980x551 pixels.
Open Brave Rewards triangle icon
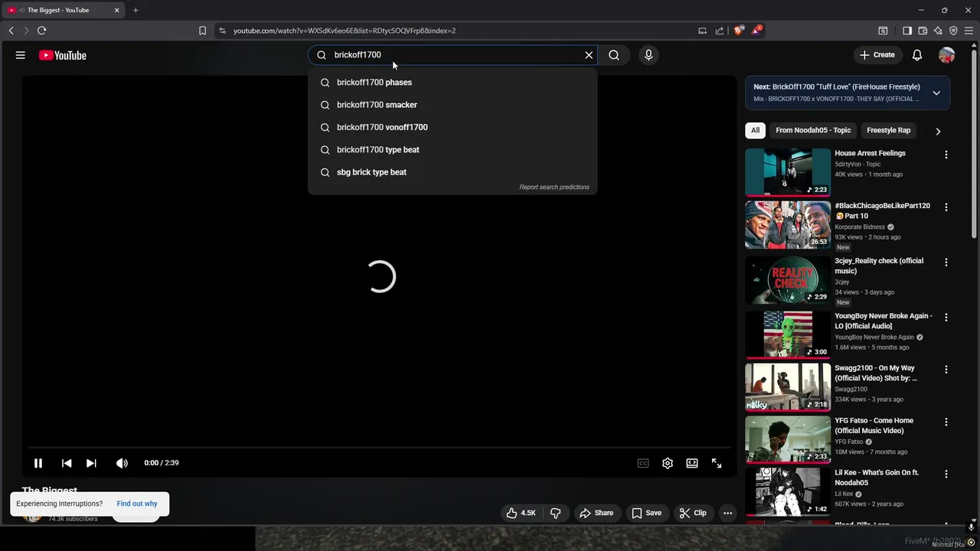(x=756, y=31)
